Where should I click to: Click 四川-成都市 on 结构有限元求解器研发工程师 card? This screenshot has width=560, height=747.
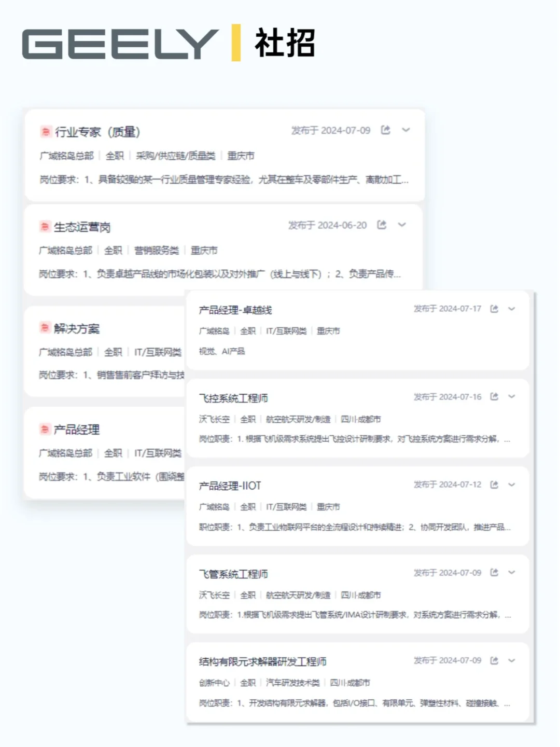tap(350, 683)
